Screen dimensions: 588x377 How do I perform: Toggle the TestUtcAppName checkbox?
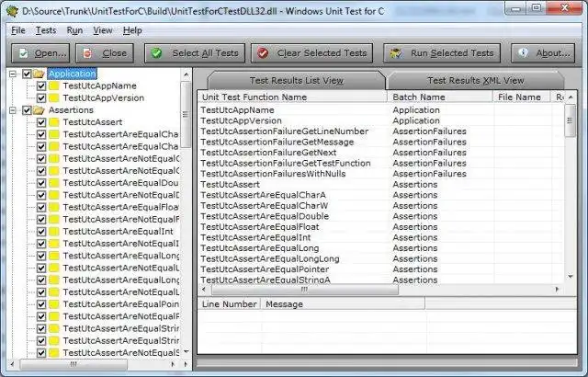tap(41, 86)
